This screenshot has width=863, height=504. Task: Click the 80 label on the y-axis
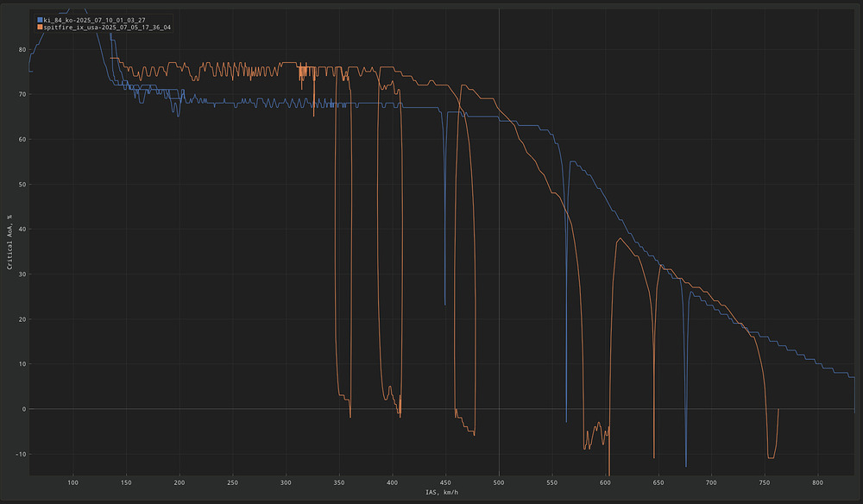click(x=21, y=50)
